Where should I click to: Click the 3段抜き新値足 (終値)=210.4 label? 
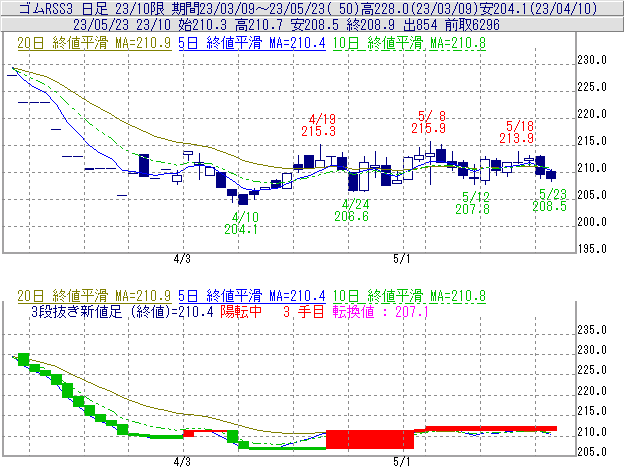coord(122,311)
